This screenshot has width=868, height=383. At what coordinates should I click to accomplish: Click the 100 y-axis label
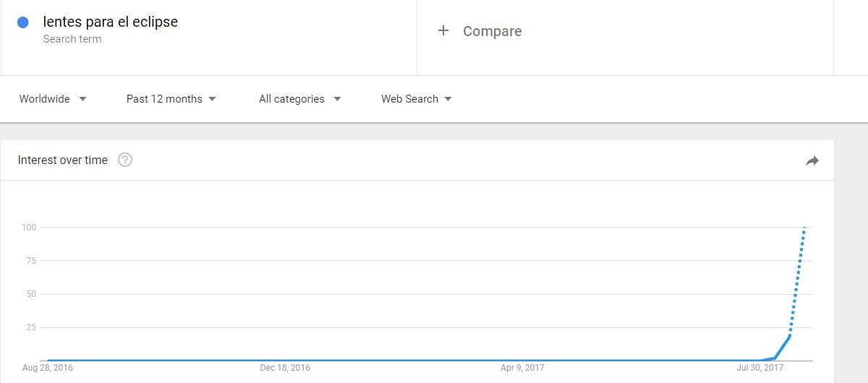pos(29,228)
